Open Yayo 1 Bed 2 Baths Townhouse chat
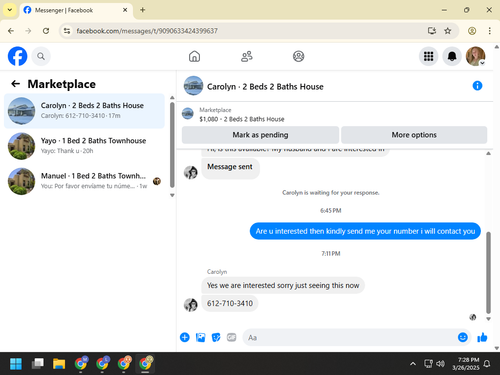The height and width of the screenshot is (375, 500). tap(84, 146)
